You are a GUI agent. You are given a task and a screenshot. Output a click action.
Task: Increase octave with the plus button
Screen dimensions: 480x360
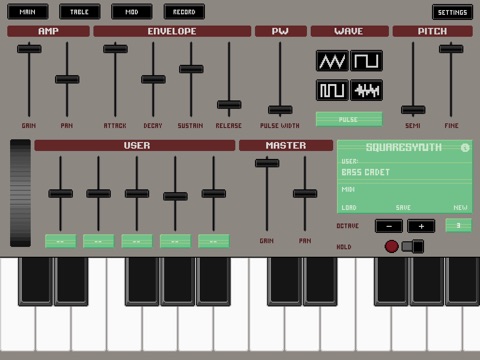(x=421, y=226)
